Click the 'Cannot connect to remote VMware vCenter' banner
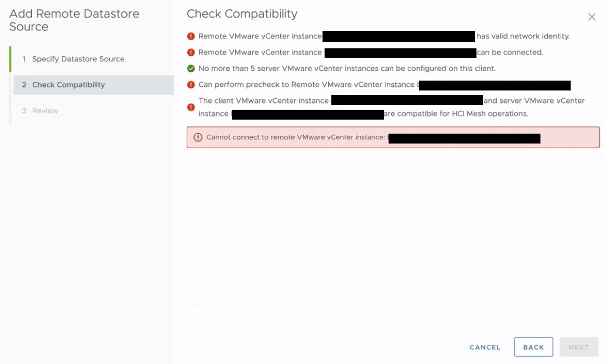 [x=393, y=137]
